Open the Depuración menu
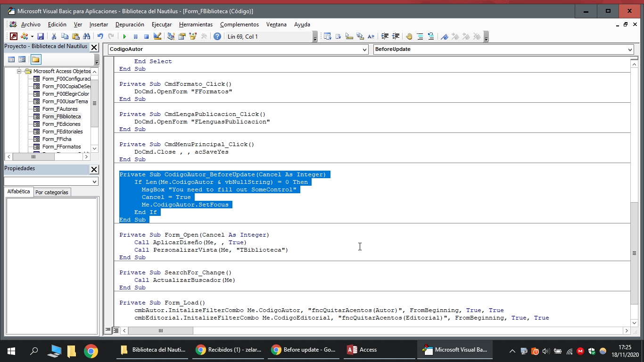Screen dimensions: 644x362 click(130, 25)
